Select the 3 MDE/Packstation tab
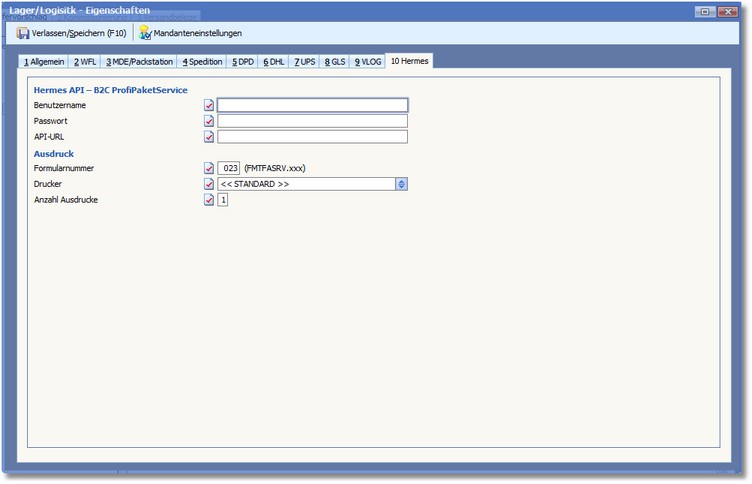This screenshot has height=484, width=752. pos(137,62)
